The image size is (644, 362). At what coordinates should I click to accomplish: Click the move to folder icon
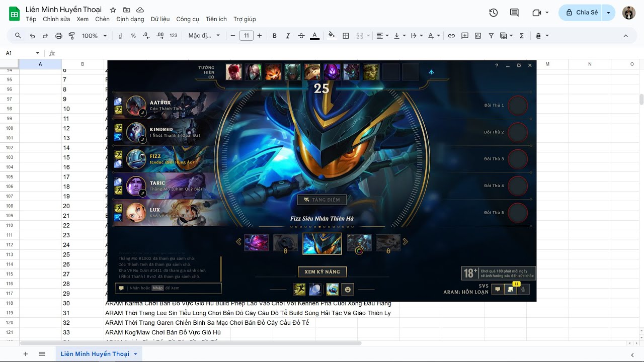pyautogui.click(x=126, y=10)
